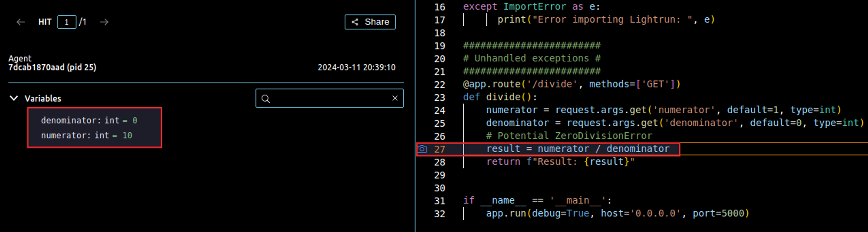
Task: Click the app.run(debug=True) line
Action: [x=617, y=214]
